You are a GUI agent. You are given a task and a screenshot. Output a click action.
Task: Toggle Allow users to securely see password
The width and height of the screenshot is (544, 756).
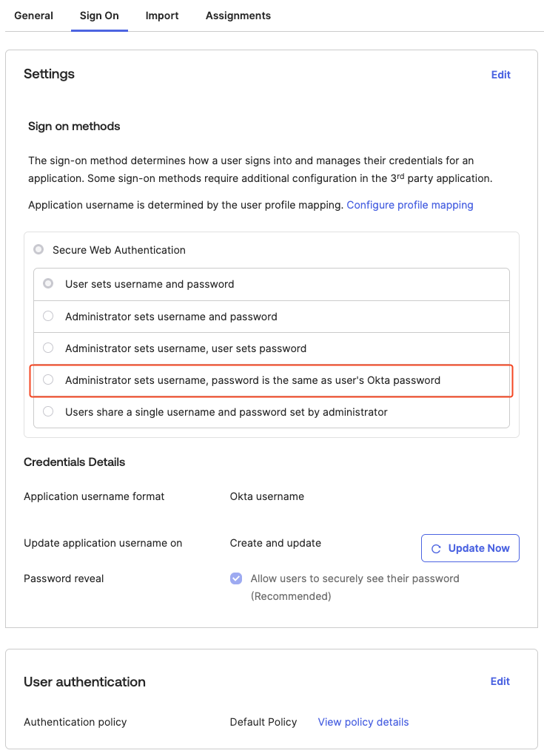[236, 578]
